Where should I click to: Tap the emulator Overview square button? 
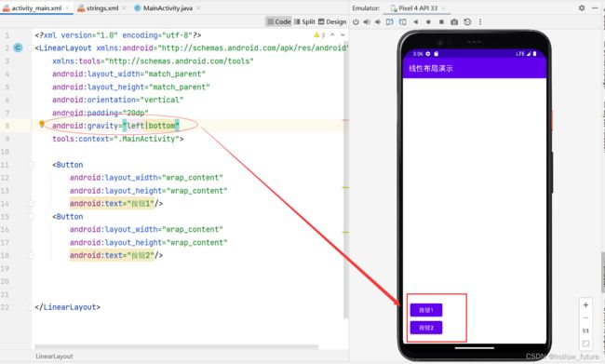click(x=441, y=22)
